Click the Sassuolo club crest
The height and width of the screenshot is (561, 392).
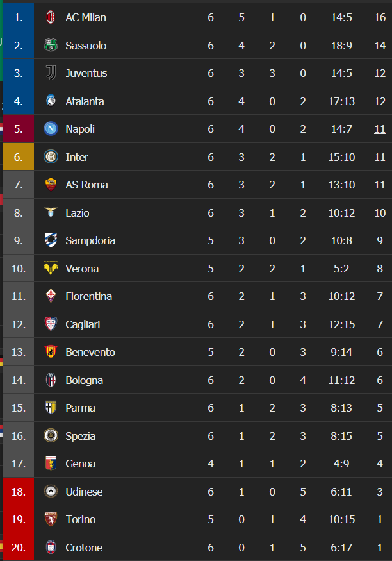[x=51, y=46]
